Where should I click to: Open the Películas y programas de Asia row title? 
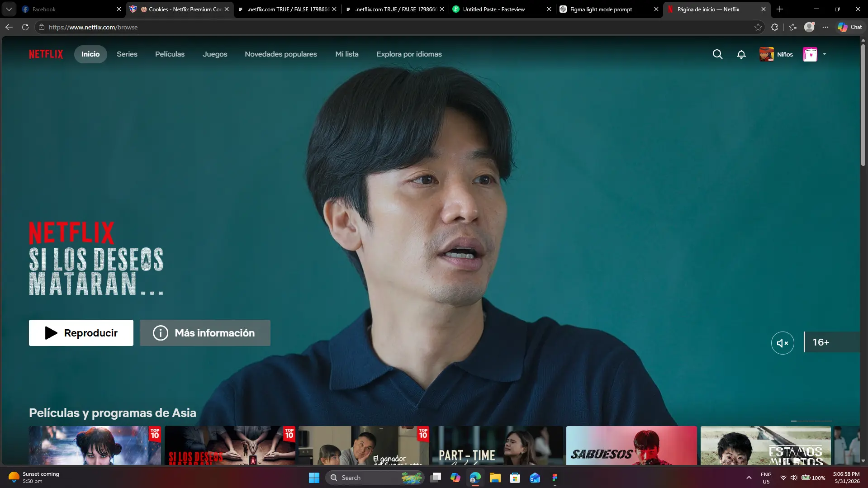tap(113, 413)
